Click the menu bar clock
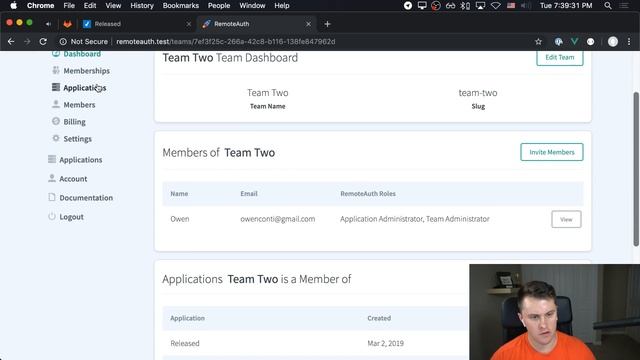This screenshot has height=360, width=640. 566,6
